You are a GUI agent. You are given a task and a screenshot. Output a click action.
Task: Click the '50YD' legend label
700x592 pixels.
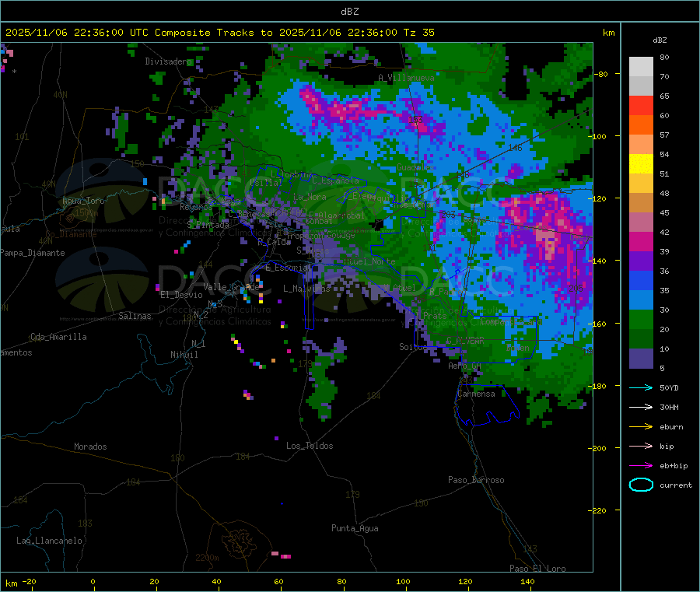[x=669, y=387]
